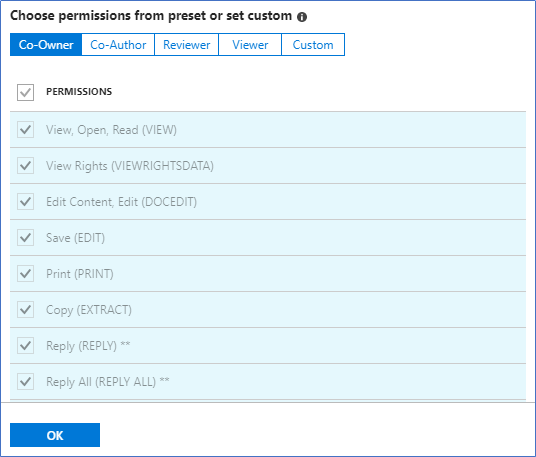
Task: Toggle the Reply (REPLY) checkbox
Action: coord(26,346)
